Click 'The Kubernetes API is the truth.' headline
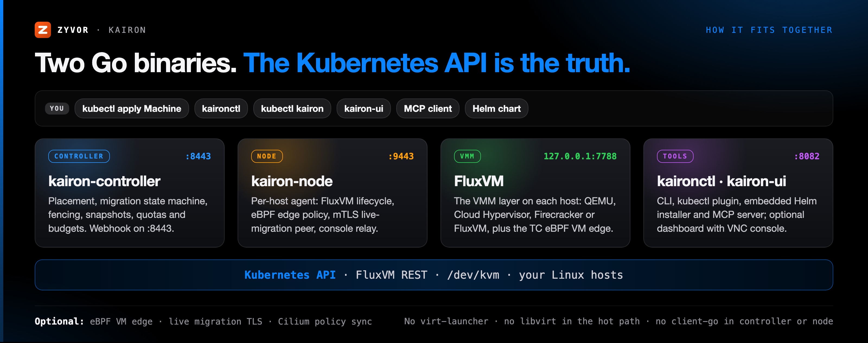Viewport: 868px width, 343px height. coord(436,63)
